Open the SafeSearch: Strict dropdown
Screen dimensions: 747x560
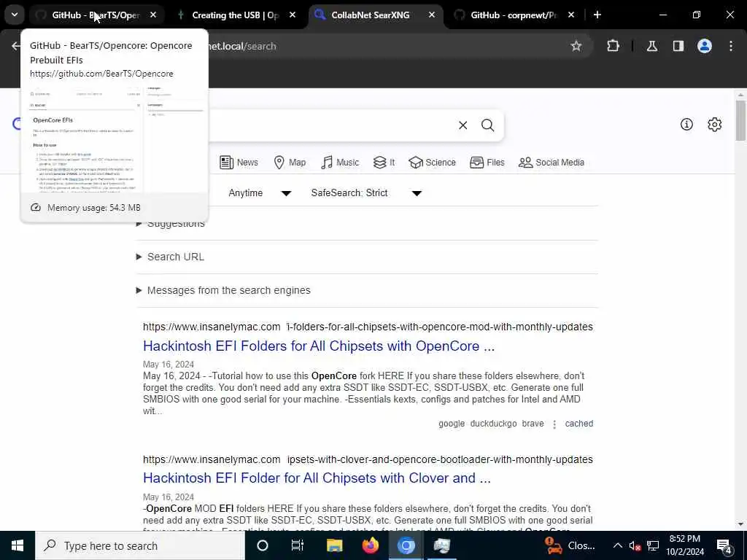click(366, 192)
